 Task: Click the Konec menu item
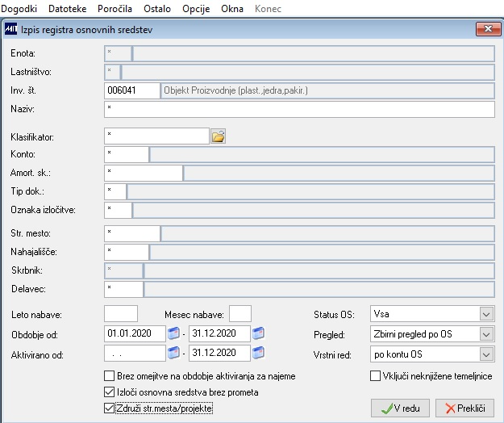point(268,9)
